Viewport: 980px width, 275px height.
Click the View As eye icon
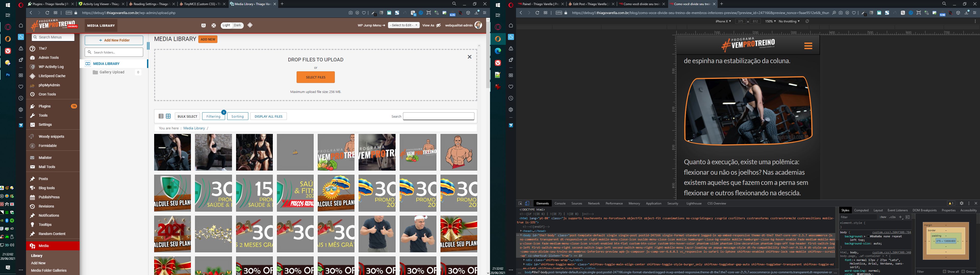tap(438, 25)
